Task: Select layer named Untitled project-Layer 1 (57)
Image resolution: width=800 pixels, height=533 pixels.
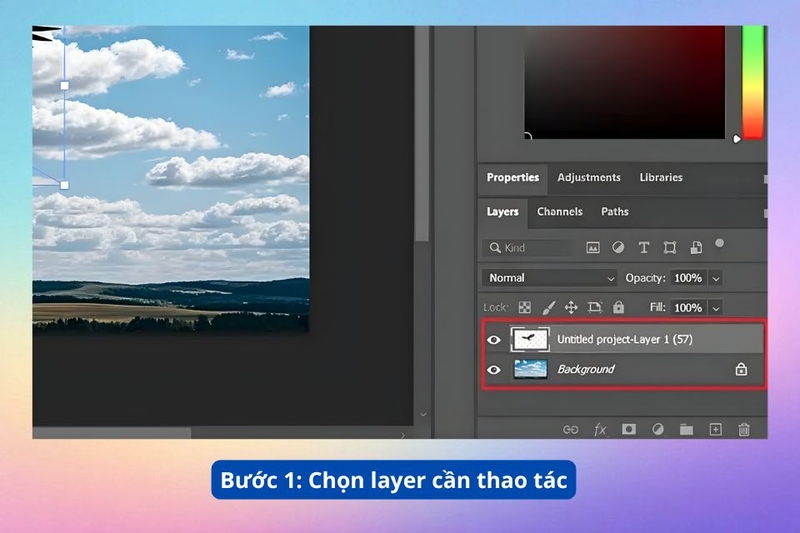Action: [x=624, y=339]
